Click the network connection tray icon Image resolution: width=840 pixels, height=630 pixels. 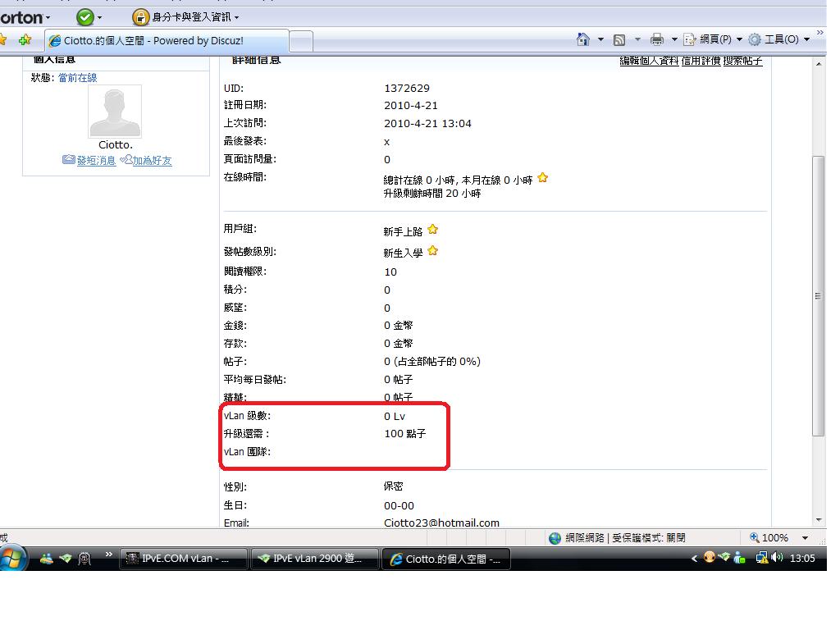pyautogui.click(x=761, y=558)
